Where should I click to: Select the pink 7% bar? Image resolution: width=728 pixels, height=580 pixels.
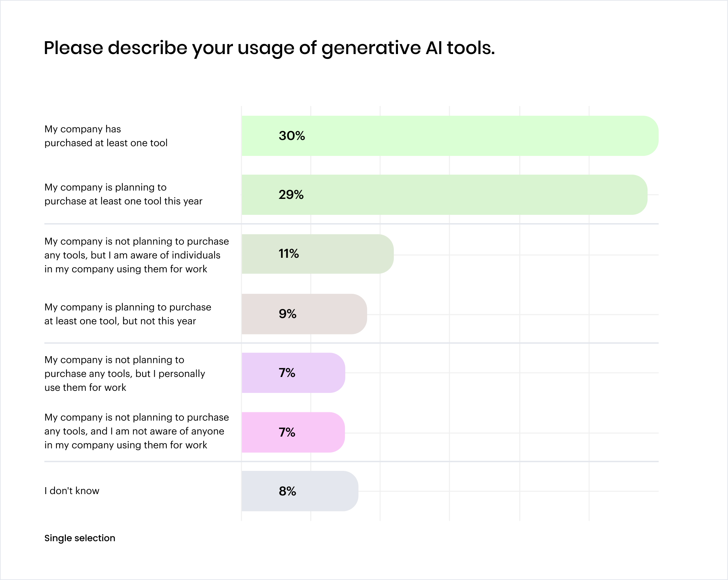(293, 432)
